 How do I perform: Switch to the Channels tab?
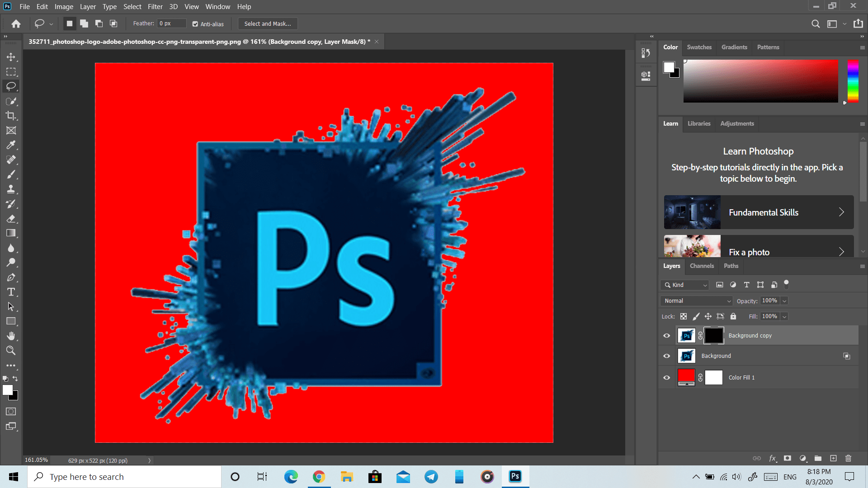pyautogui.click(x=702, y=266)
